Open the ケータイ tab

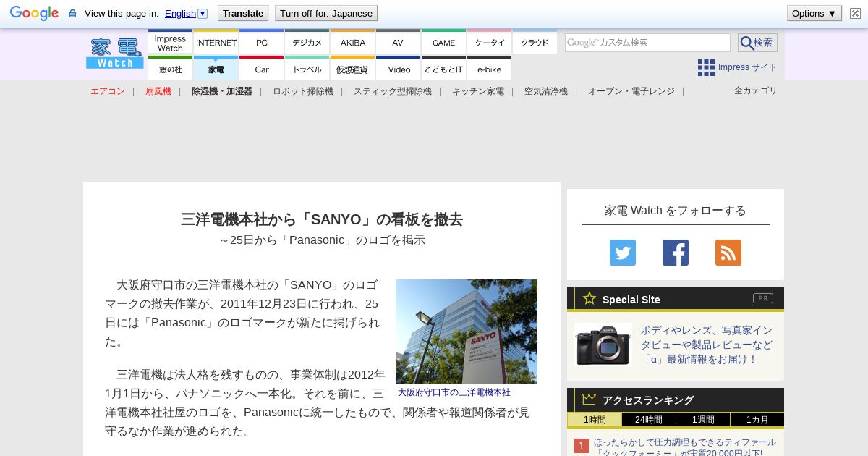click(490, 42)
